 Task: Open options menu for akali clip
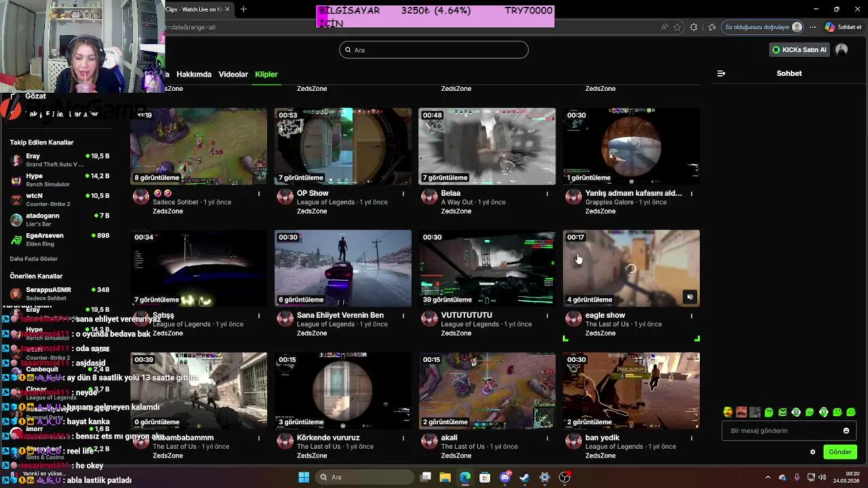click(547, 439)
